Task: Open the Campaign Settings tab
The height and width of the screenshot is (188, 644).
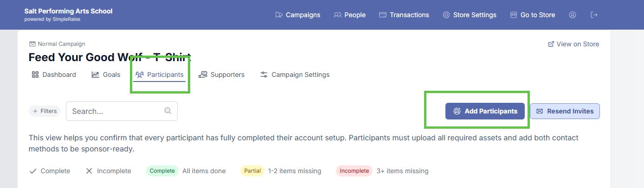Action: 295,75
